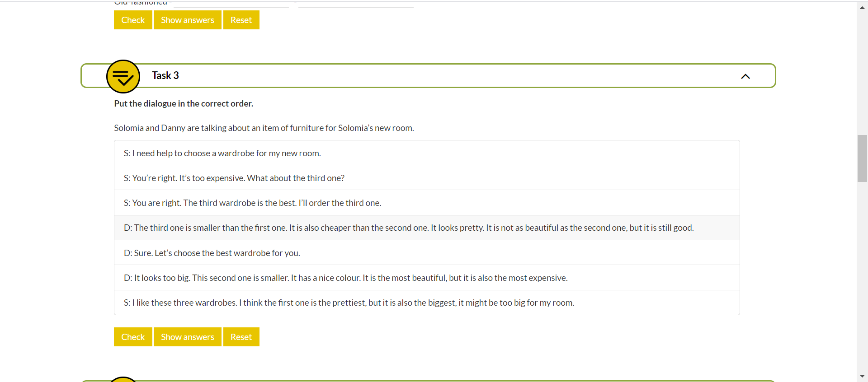
Task: Select line 'The third wardrobe is the best'
Action: (427, 203)
